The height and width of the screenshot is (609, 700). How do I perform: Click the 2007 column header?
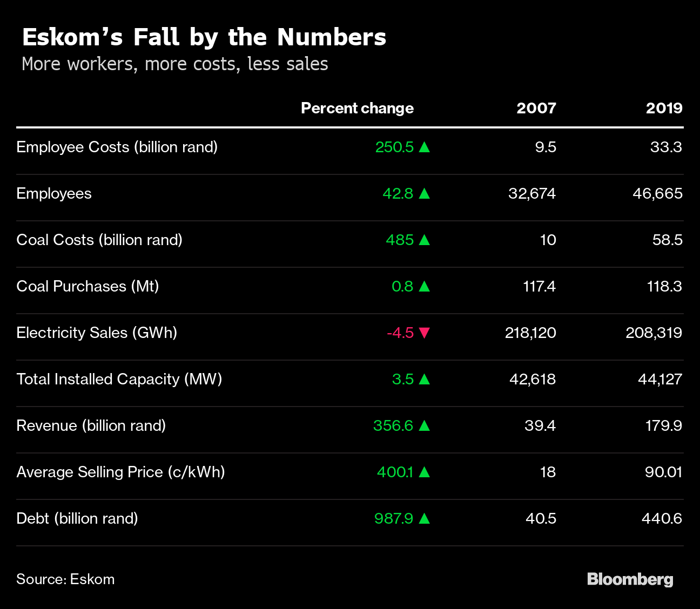coord(536,108)
